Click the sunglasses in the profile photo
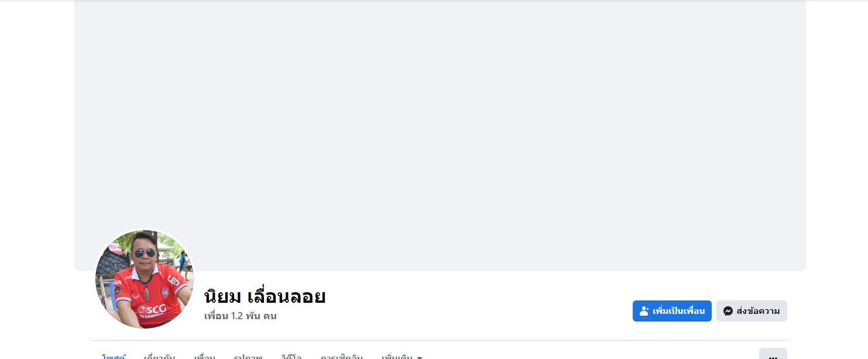Screen dimensions: 868x359 tap(144, 253)
